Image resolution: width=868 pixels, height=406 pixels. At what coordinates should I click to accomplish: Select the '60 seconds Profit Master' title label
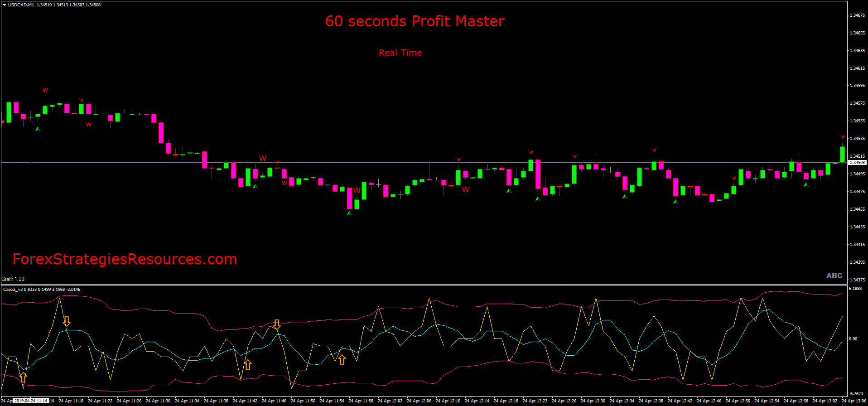point(415,21)
